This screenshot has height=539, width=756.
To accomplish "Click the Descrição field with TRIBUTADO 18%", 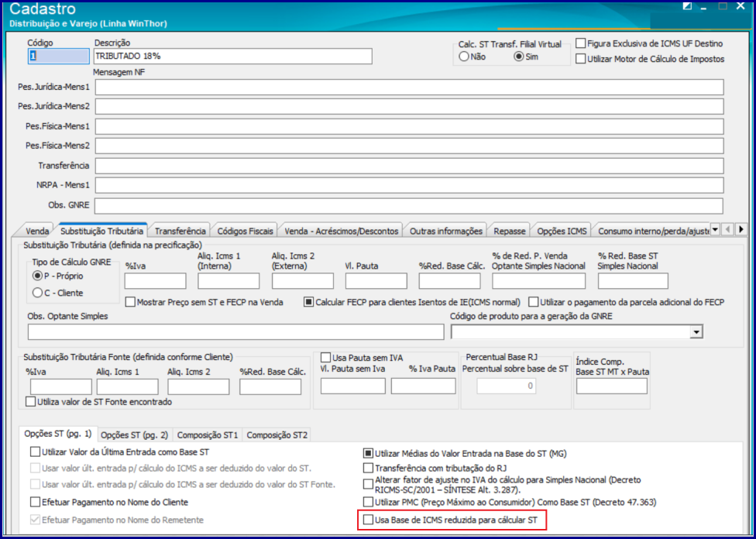I will 233,56.
